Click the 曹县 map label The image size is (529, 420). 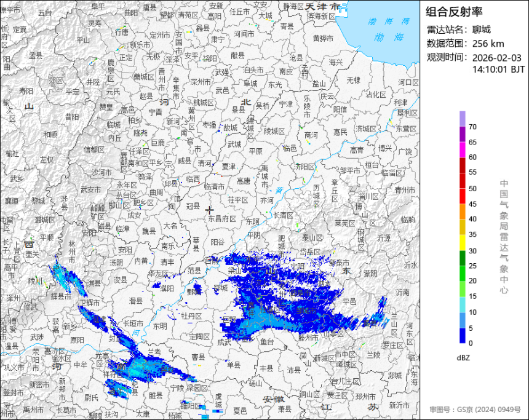[198, 357]
